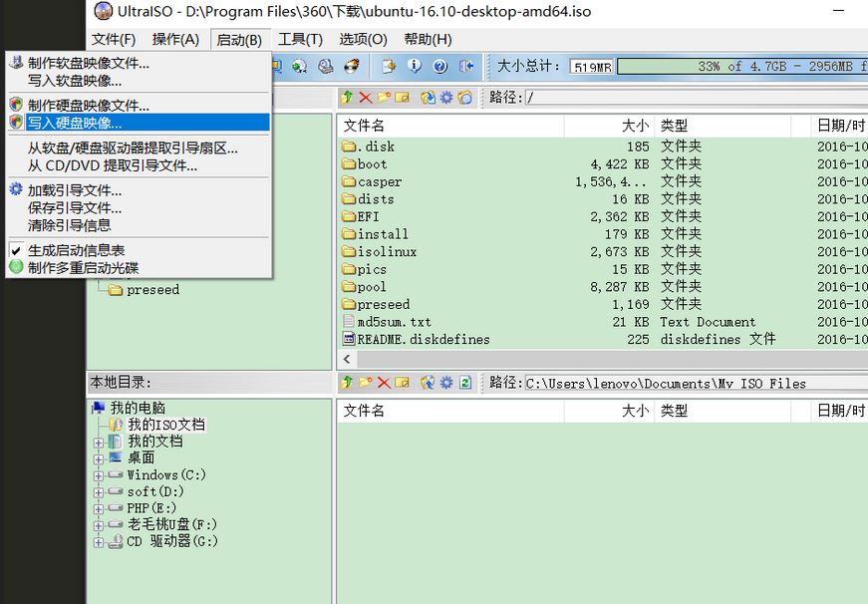Click the red delete X in image toolbar

(x=366, y=98)
